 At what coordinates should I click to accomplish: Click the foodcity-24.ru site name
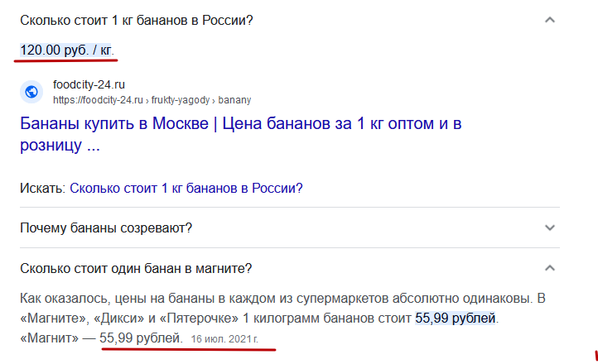click(89, 84)
